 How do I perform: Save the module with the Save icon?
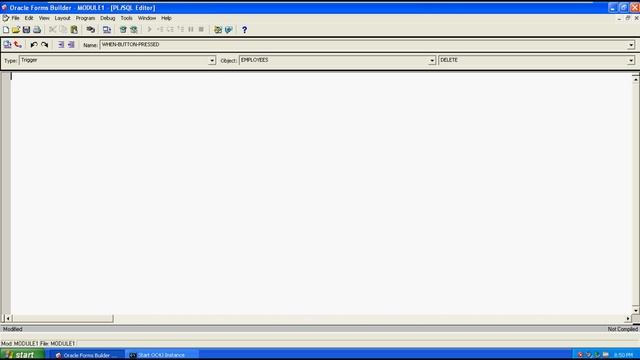[x=27, y=30]
